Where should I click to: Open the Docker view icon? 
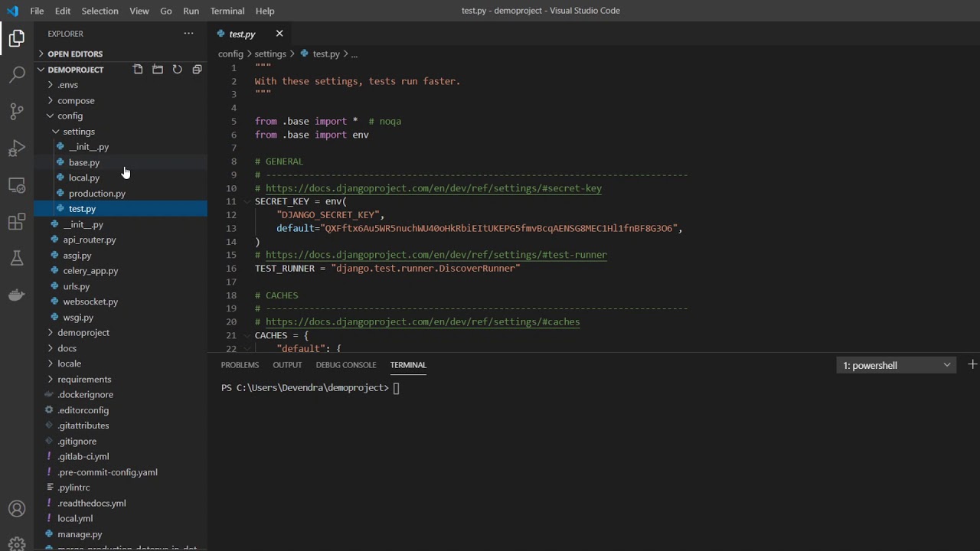(x=17, y=295)
